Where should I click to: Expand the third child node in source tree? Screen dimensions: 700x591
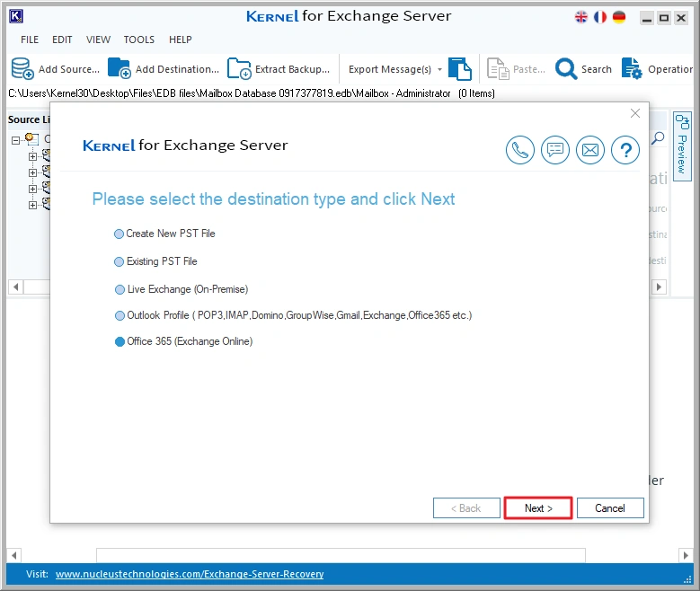pyautogui.click(x=32, y=189)
